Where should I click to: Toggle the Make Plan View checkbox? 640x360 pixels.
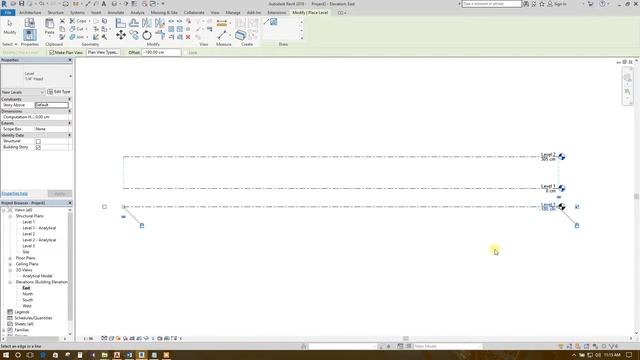[x=52, y=52]
